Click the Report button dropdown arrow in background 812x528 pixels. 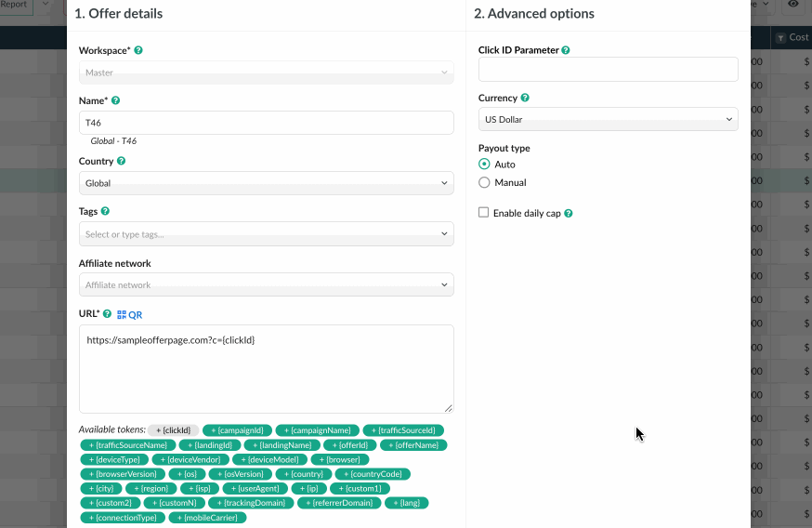45,4
